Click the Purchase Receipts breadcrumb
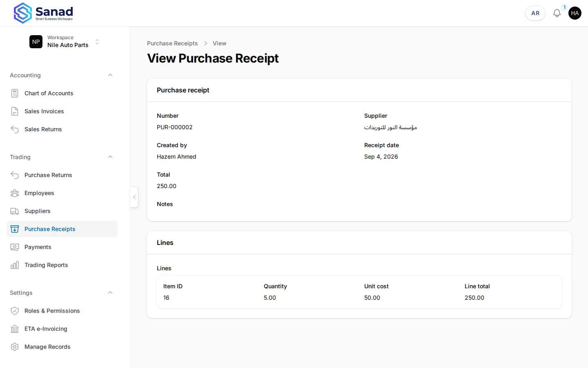The height and width of the screenshot is (368, 588). click(172, 43)
